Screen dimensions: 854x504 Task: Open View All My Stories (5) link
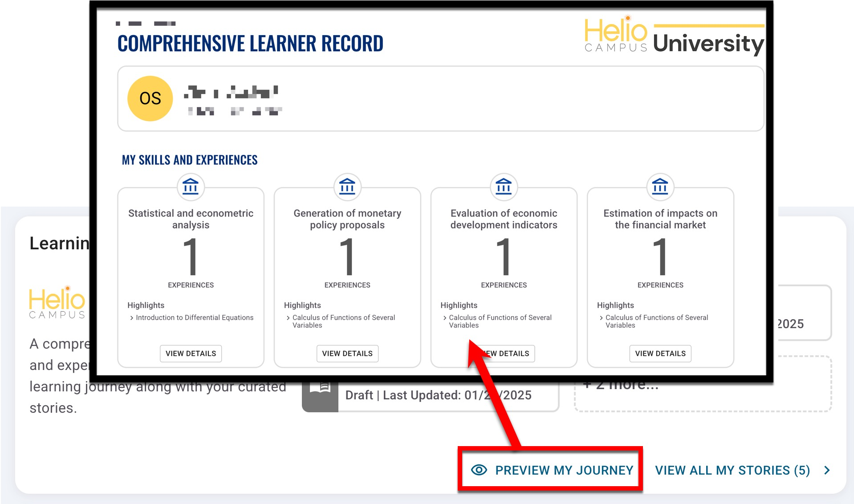point(732,470)
